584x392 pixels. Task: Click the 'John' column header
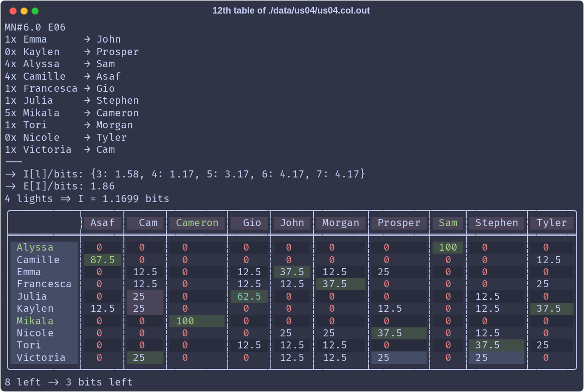(x=292, y=223)
